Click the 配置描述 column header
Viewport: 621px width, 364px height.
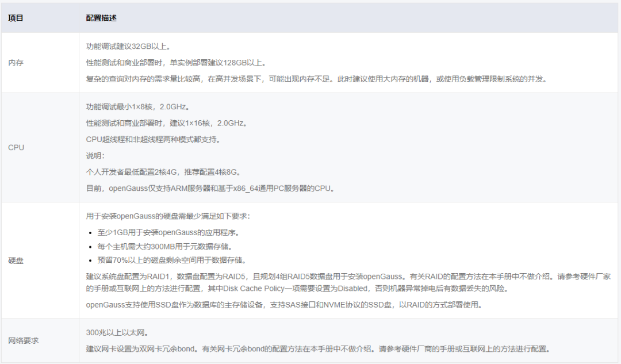click(x=101, y=18)
